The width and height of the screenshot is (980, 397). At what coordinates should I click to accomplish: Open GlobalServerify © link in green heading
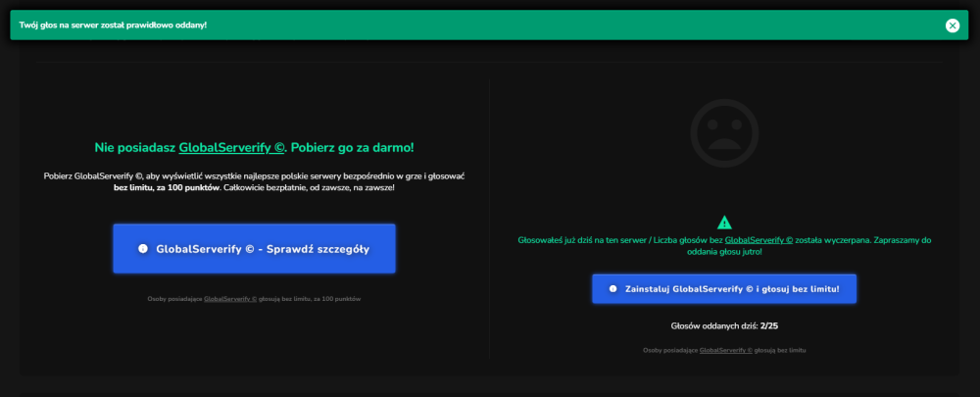tap(231, 148)
